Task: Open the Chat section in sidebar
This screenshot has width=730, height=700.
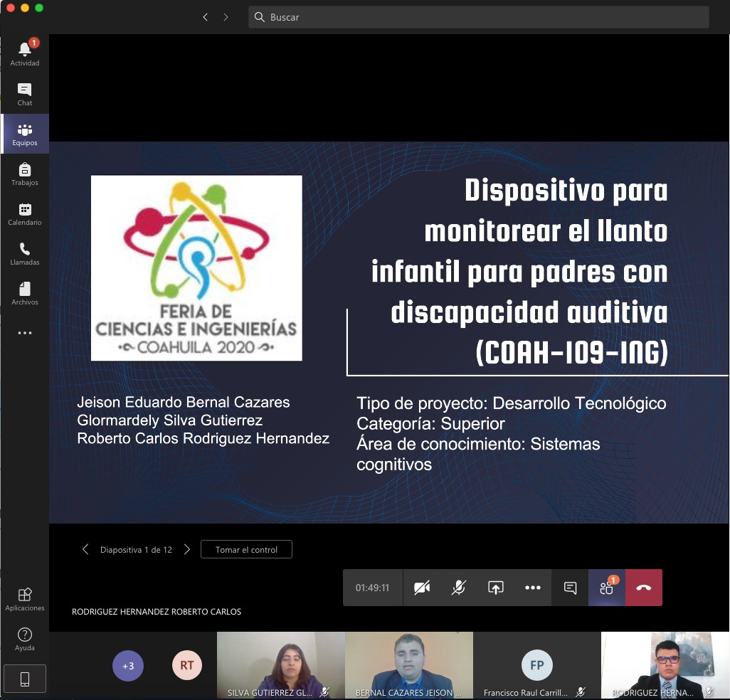Action: pos(25,94)
